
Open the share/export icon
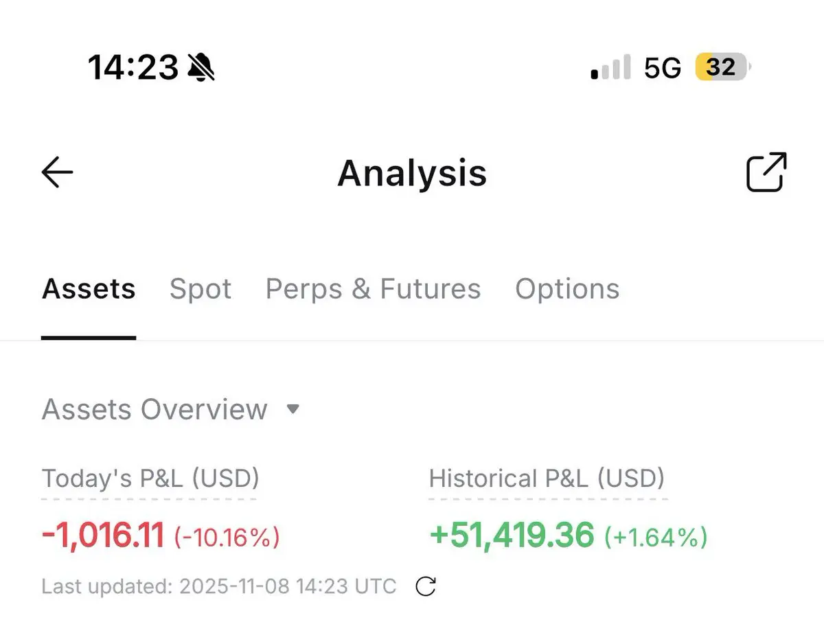(x=766, y=172)
